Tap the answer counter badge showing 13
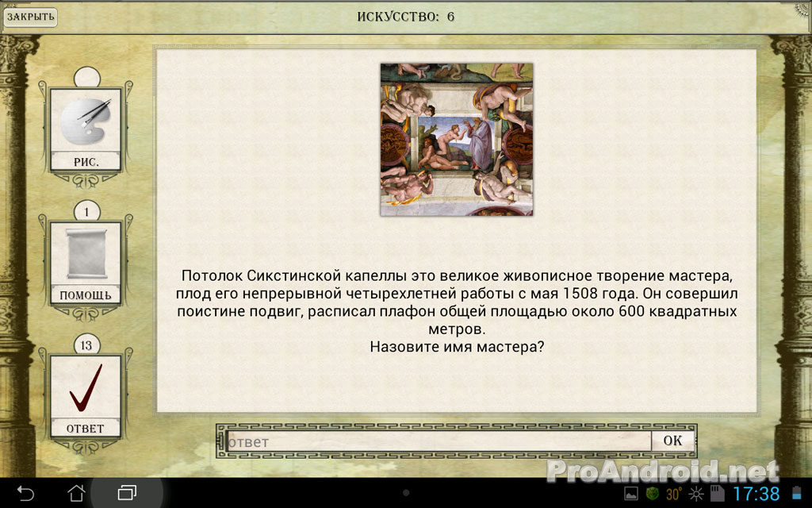The image size is (812, 508). click(x=86, y=345)
